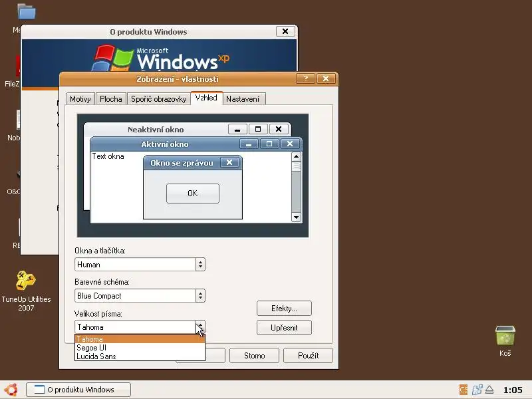Click the O produktu Windows taskbar button

pos(78,390)
